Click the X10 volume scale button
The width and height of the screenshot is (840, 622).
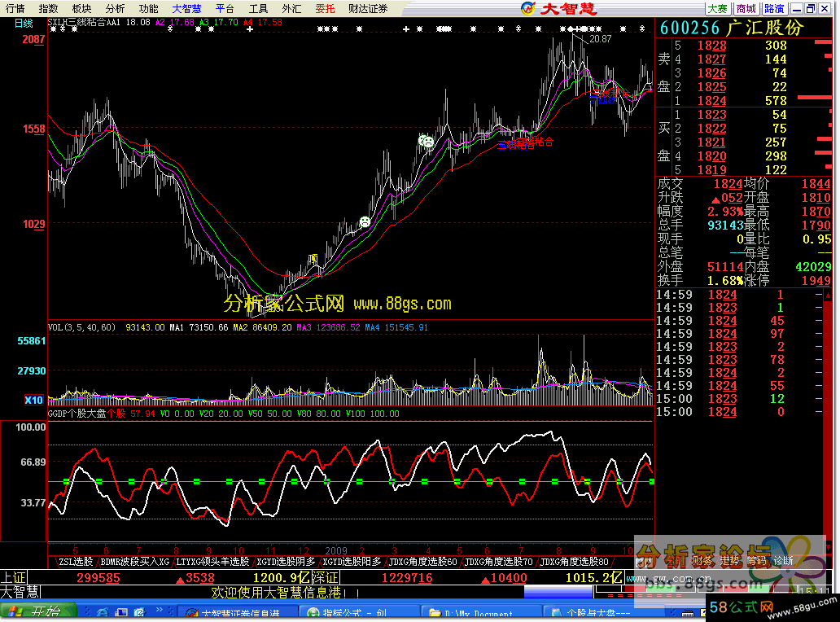(33, 401)
